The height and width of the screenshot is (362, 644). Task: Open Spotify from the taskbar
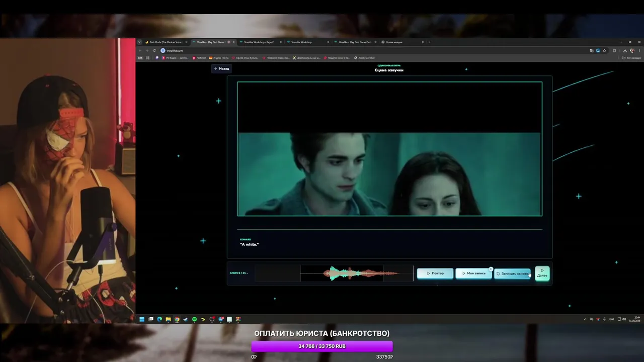point(195,319)
